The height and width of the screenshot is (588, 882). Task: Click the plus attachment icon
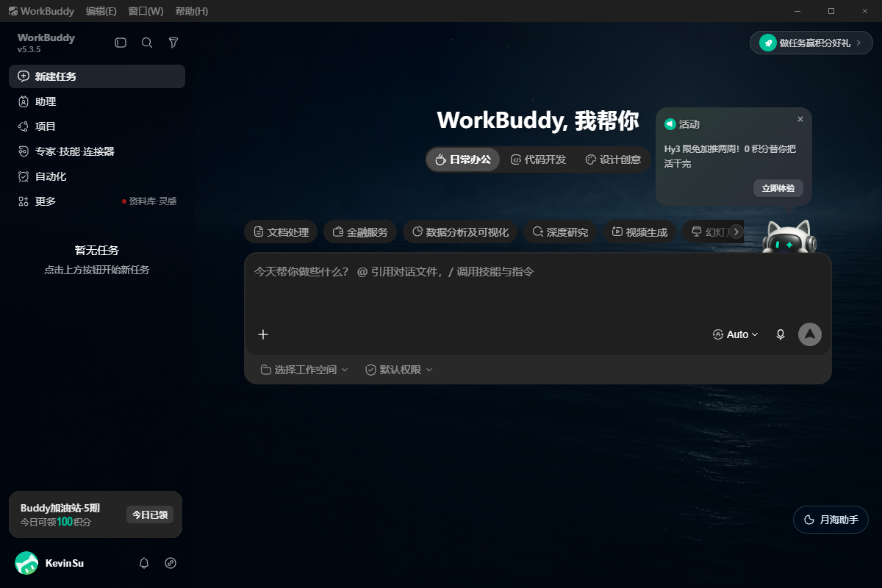coord(263,334)
